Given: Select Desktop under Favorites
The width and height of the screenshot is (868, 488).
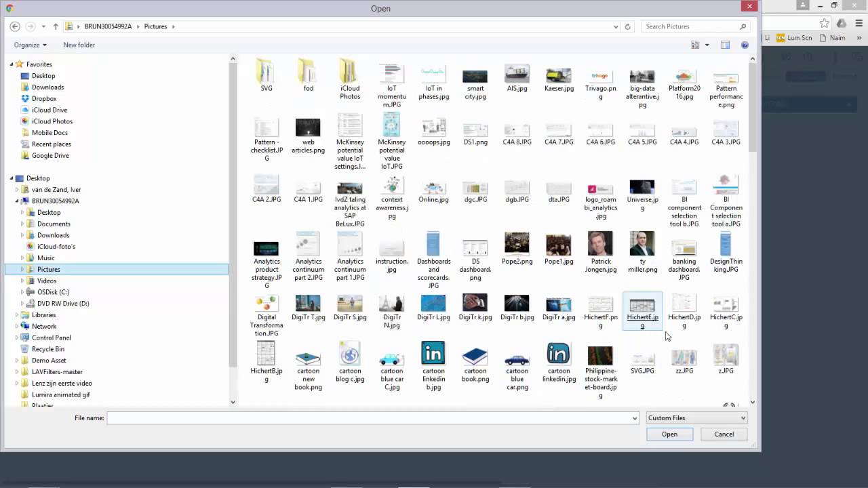Looking at the screenshot, I should click(x=43, y=76).
